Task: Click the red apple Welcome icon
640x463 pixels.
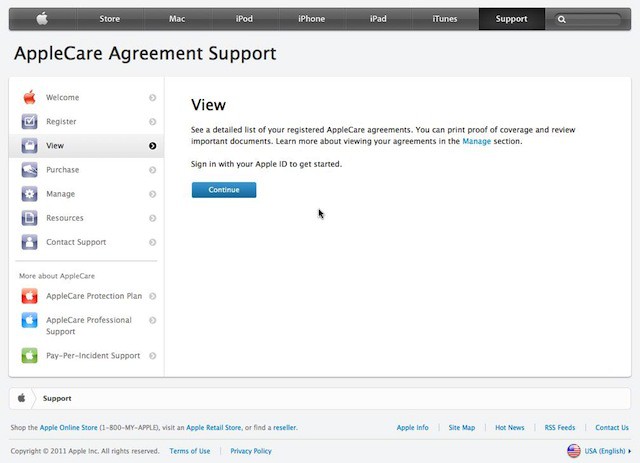Action: (x=29, y=98)
